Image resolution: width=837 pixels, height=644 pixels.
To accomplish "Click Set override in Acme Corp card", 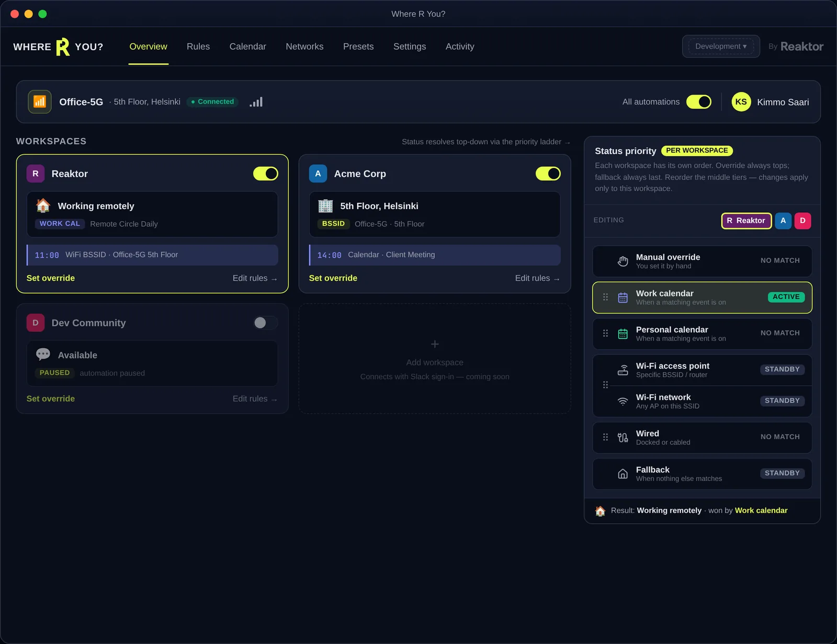I will click(333, 278).
